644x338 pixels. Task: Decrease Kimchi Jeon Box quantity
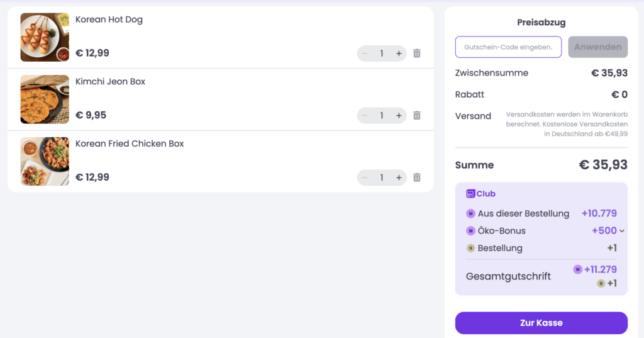365,116
